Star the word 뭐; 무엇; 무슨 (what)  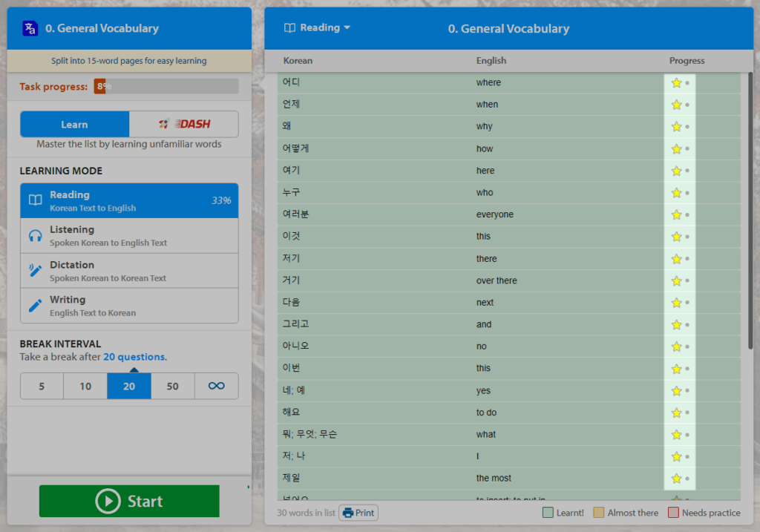coord(677,435)
